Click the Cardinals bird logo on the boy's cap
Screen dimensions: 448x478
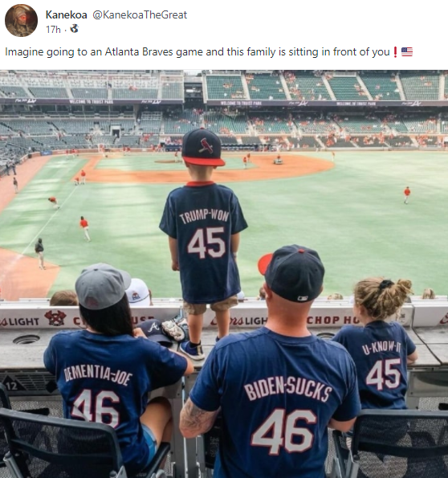(206, 145)
